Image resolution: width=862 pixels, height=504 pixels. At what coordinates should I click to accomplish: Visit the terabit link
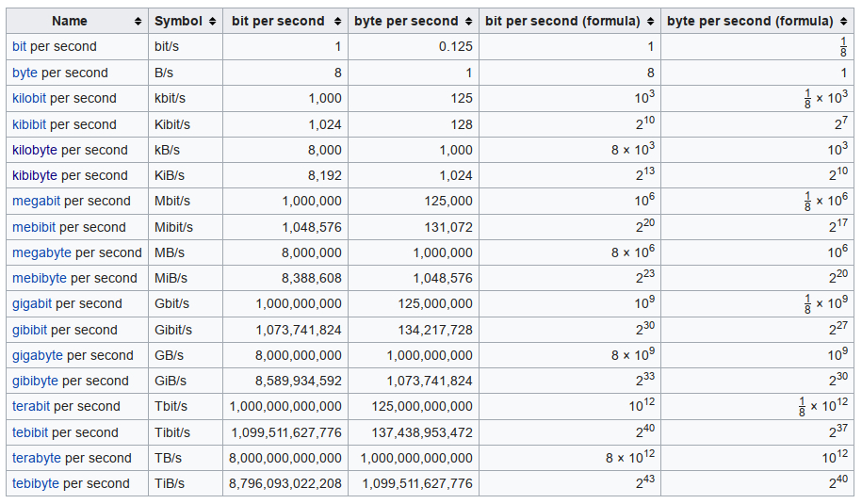31,406
